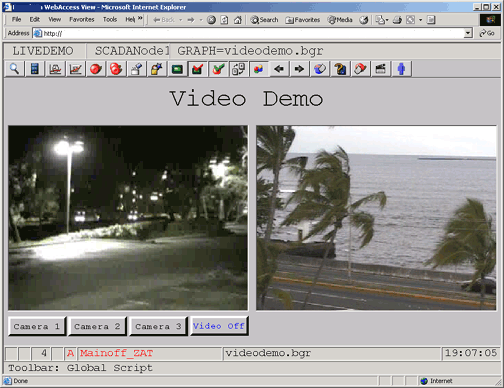Toggle the red checkmark acknowledge icon

(x=197, y=69)
